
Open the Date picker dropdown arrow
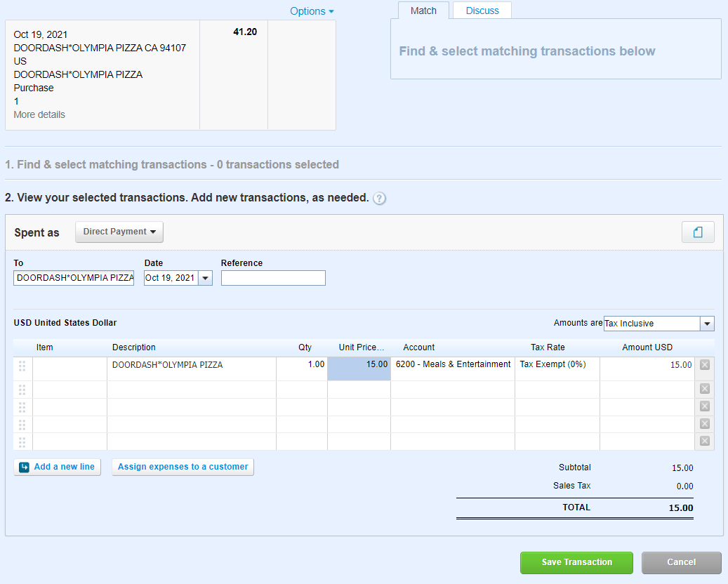[204, 278]
